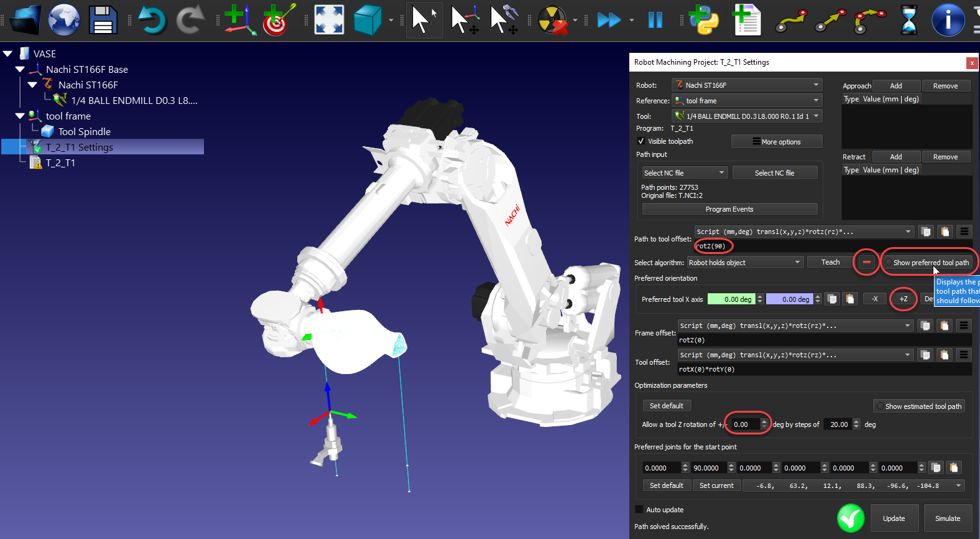This screenshot has height=539, width=980.
Task: Select Tool Spindle in the station tree
Action: click(x=84, y=132)
